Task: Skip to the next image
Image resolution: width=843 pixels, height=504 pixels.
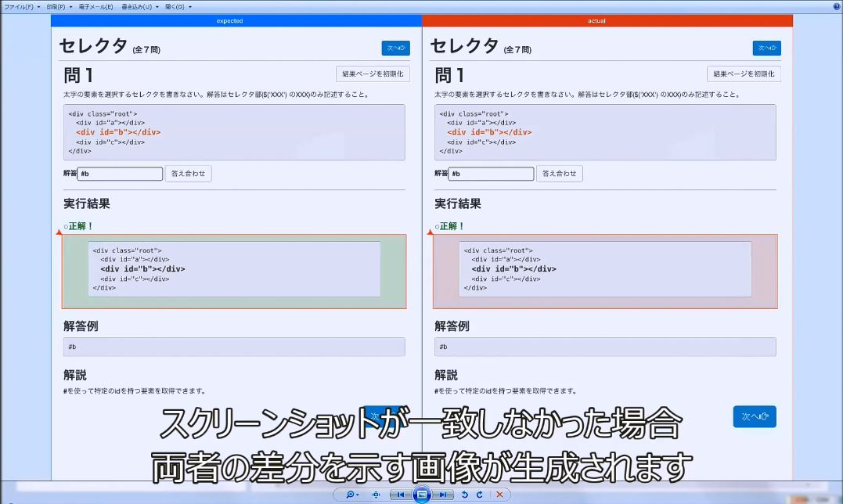Action: (443, 495)
